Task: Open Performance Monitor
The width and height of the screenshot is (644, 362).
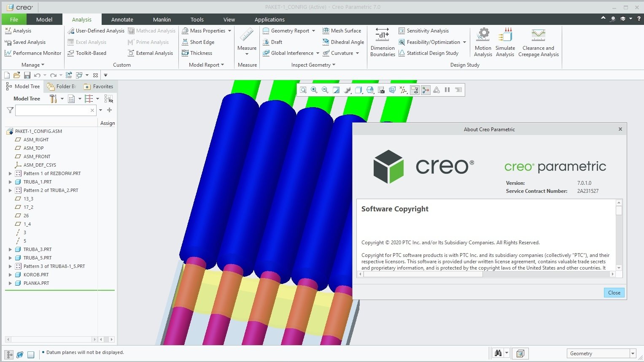Action: pos(33,53)
